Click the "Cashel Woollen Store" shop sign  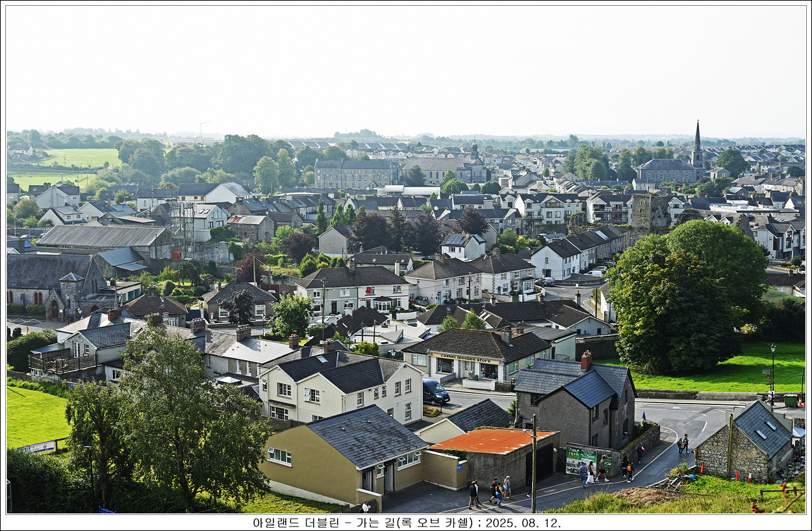[x=465, y=358]
